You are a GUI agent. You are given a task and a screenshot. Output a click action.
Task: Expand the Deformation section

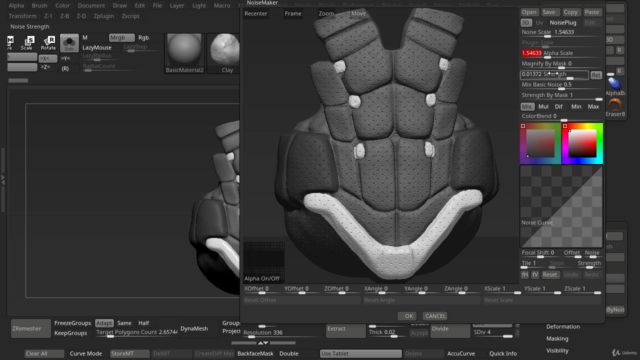pyautogui.click(x=563, y=327)
